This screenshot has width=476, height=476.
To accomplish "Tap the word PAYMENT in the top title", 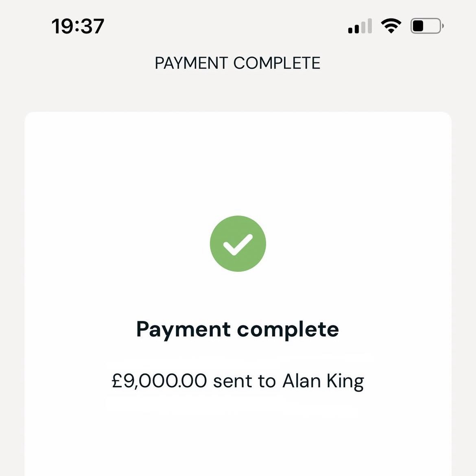I will pyautogui.click(x=191, y=63).
